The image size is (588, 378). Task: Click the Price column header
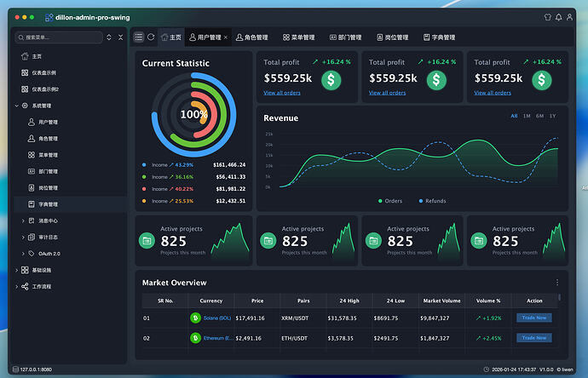257,301
